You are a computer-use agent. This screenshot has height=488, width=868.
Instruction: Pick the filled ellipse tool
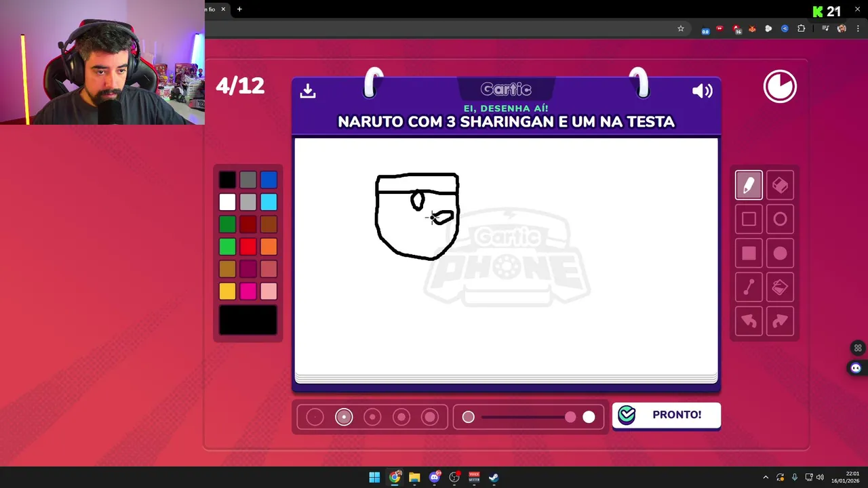[780, 253]
